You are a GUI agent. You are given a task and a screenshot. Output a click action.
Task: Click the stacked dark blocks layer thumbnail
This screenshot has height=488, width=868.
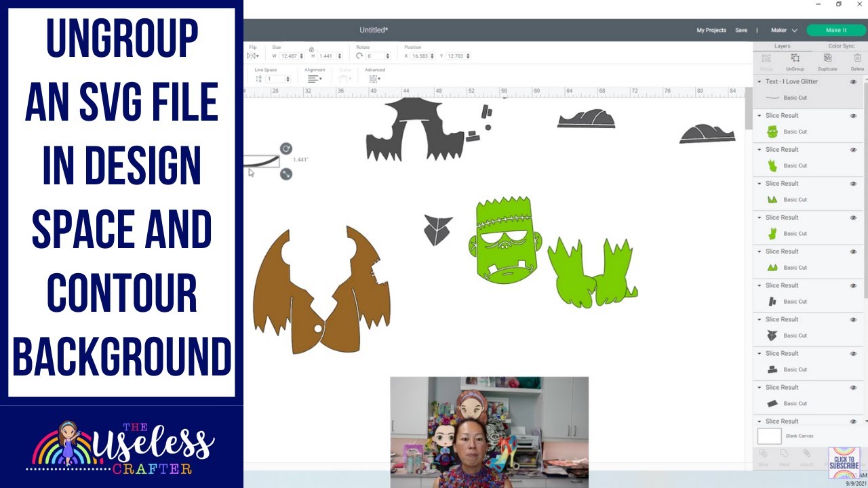click(772, 369)
